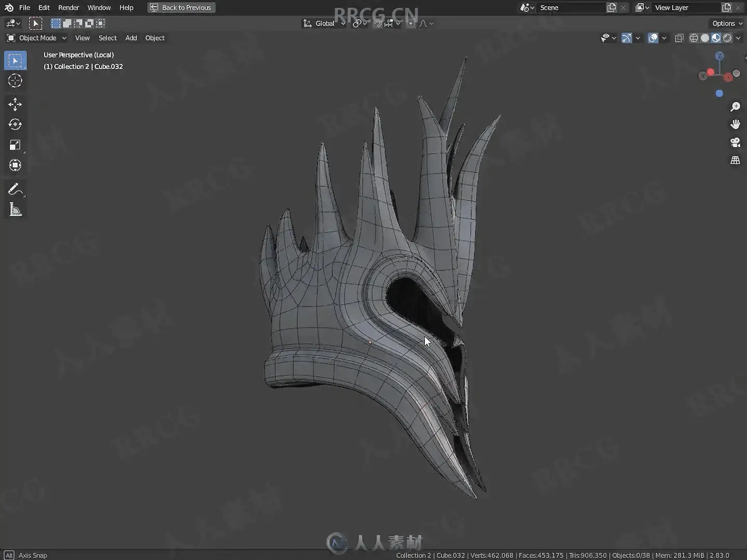Open the Object Mode dropdown

(36, 38)
